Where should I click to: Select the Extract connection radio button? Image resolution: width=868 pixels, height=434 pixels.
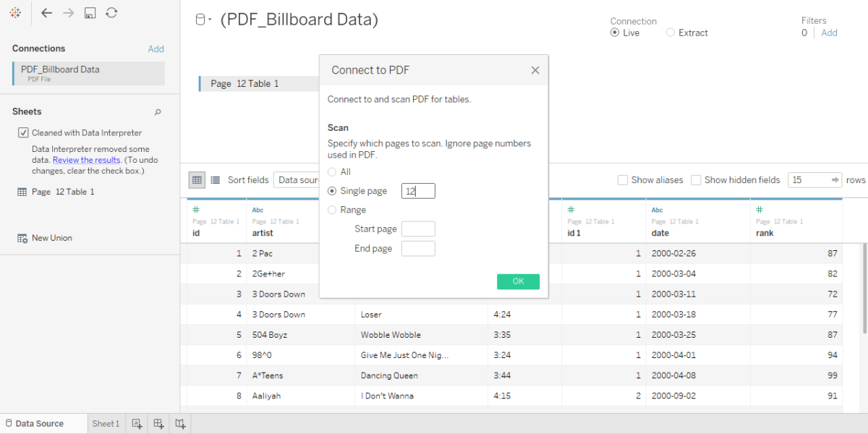(x=671, y=32)
